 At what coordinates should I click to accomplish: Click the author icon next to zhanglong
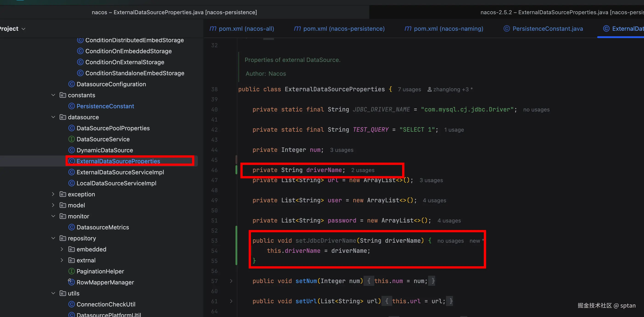tap(429, 89)
